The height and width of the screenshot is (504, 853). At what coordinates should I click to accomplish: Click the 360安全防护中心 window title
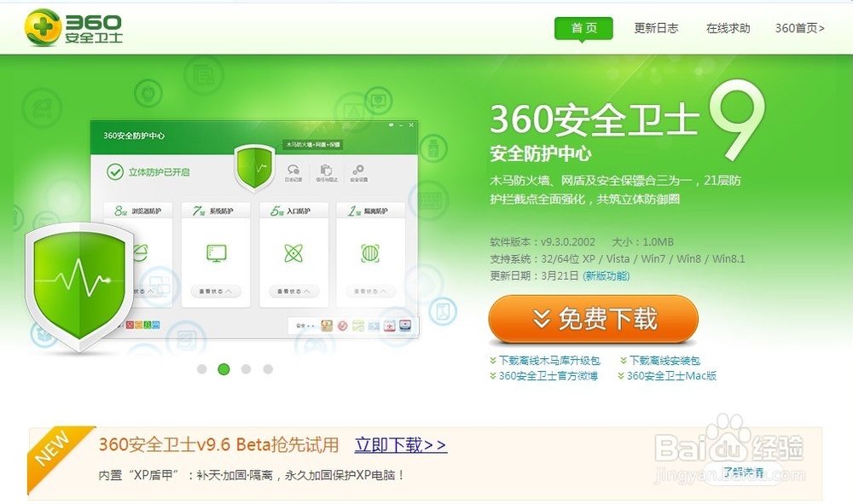tap(134, 136)
